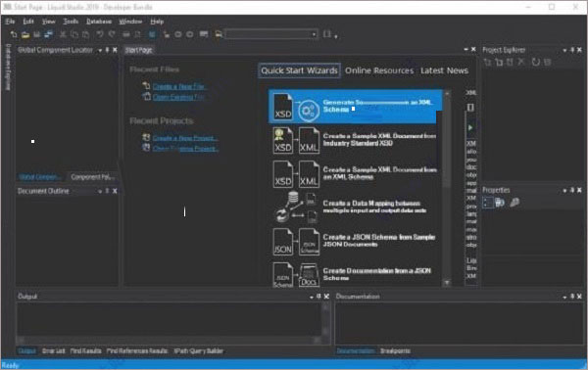The height and width of the screenshot is (370, 588).
Task: Click the database mapping wizard icon
Action: [296, 208]
